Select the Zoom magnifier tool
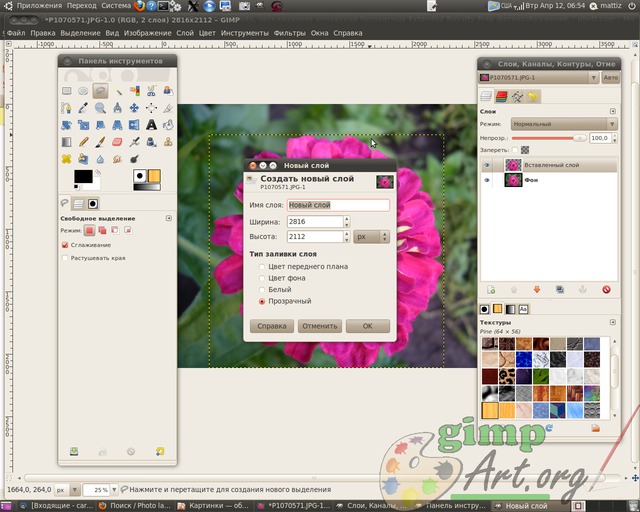 (x=100, y=108)
